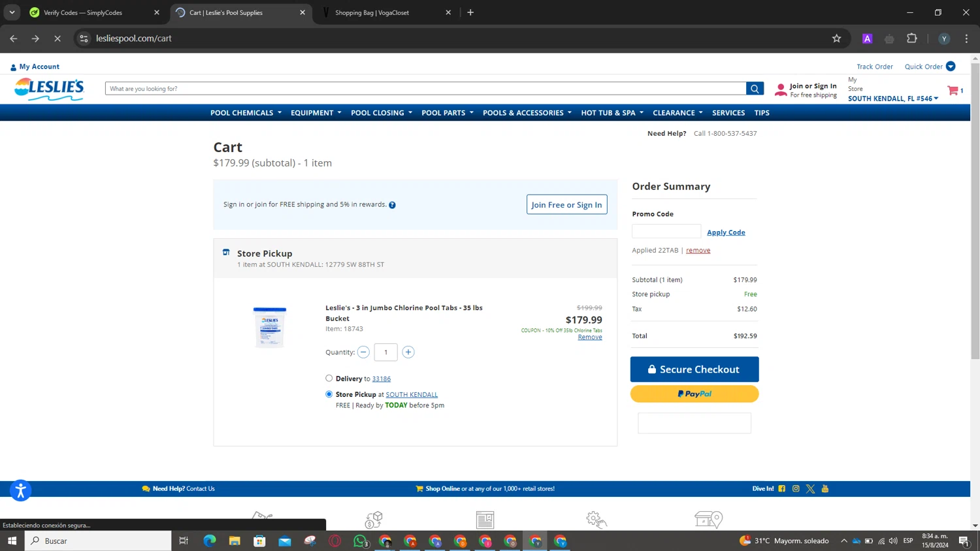This screenshot has height=551, width=980.
Task: Click the browser address bar URL
Action: pyautogui.click(x=134, y=39)
